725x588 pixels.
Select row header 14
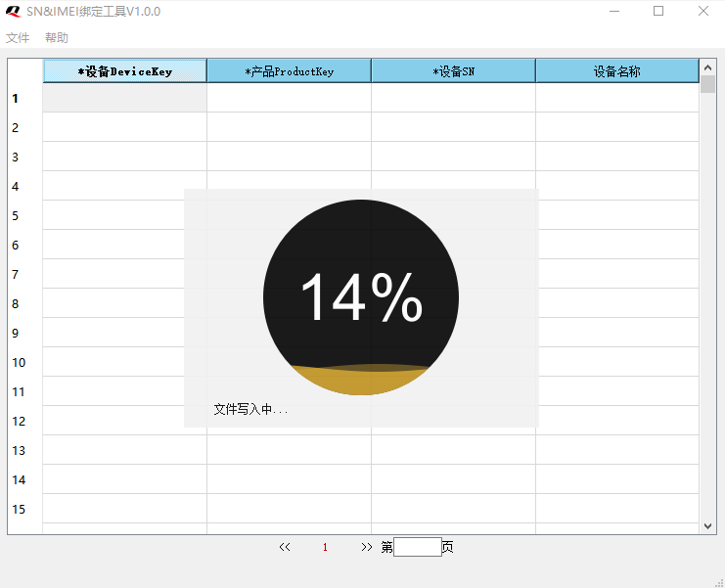click(x=25, y=479)
